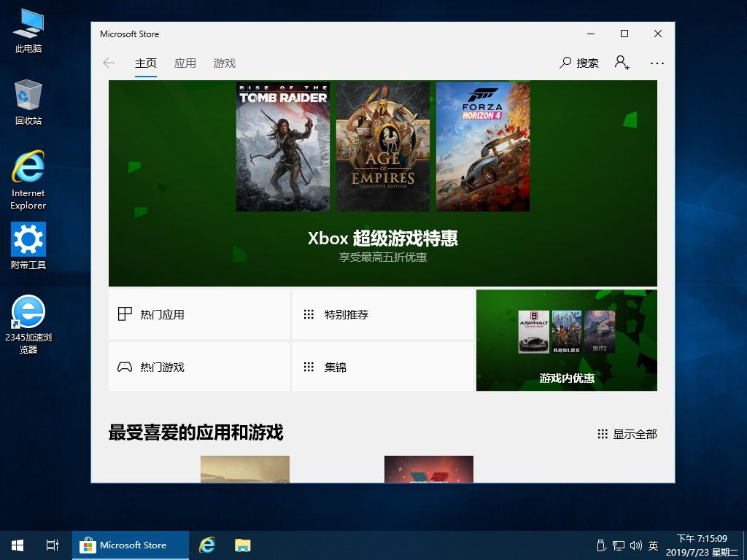Open the three-dots more menu

(x=657, y=63)
